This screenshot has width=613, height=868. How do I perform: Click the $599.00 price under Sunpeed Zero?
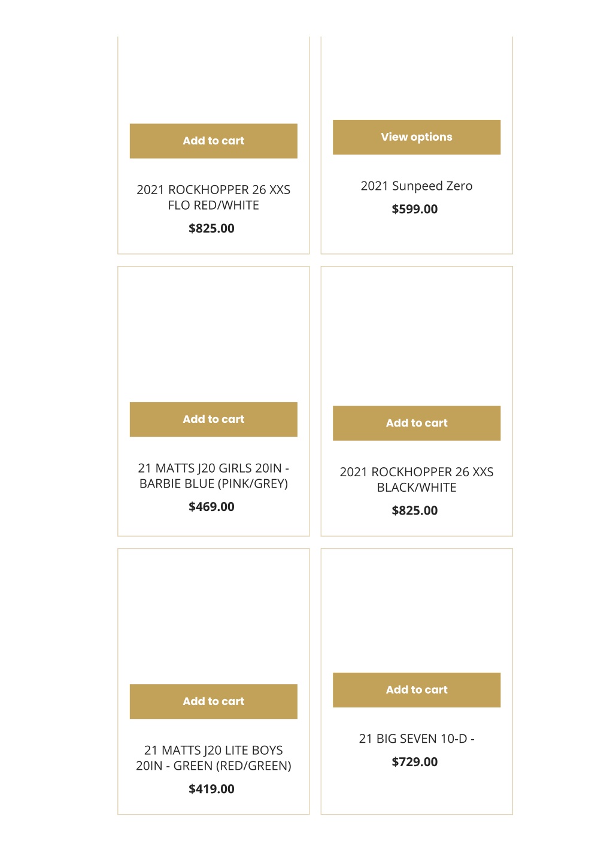415,209
